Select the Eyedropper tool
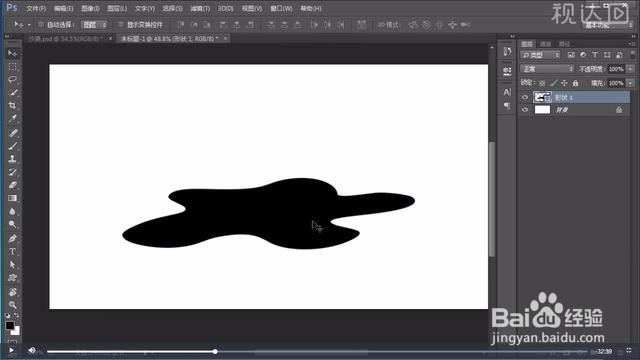The image size is (640, 360). (12, 119)
